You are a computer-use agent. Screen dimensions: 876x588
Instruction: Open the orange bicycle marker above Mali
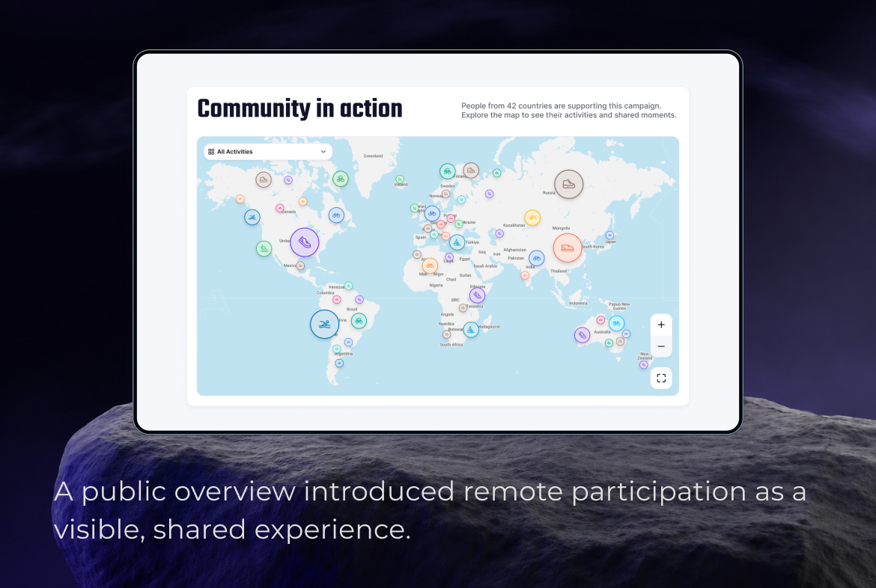pos(430,266)
